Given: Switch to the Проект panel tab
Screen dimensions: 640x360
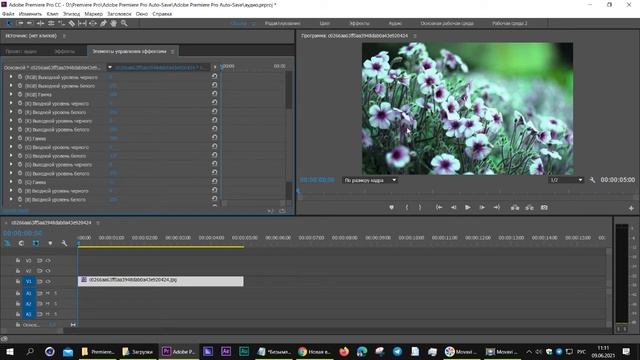Looking at the screenshot, I should tap(21, 51).
